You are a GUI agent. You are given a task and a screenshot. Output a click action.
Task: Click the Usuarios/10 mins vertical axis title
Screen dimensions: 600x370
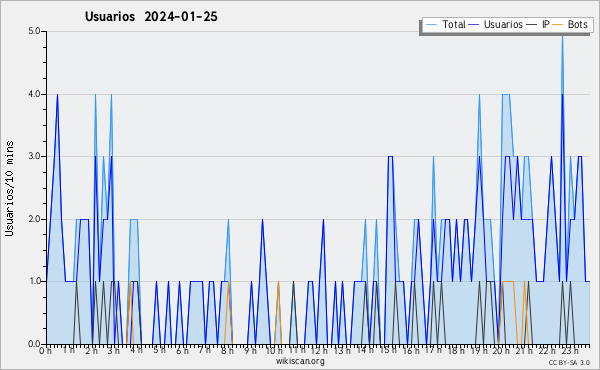pyautogui.click(x=9, y=188)
